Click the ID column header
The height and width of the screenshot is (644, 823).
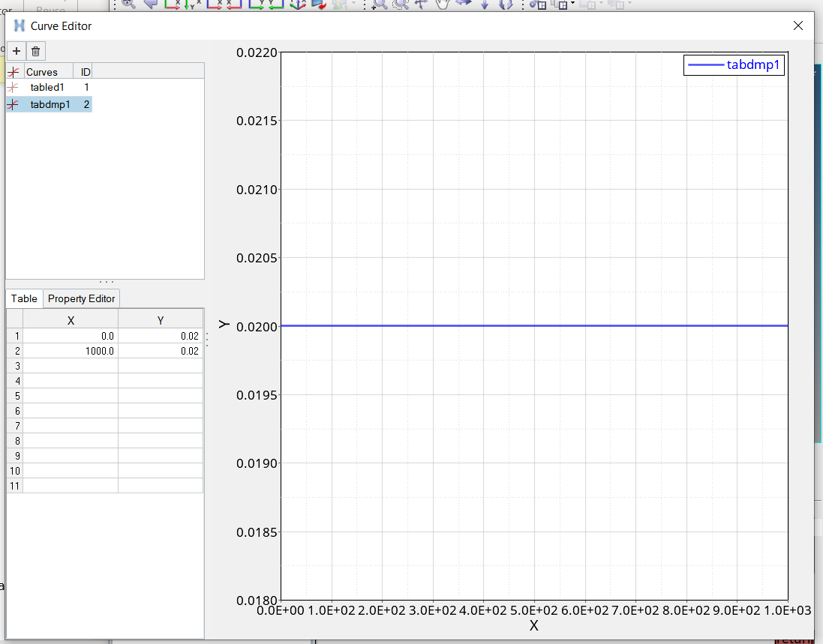86,72
